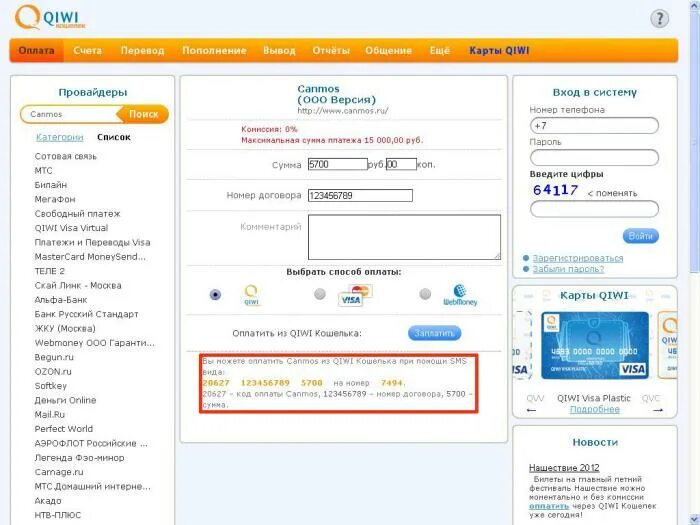Select WebMoney payment radio button
The image size is (700, 525).
(425, 294)
